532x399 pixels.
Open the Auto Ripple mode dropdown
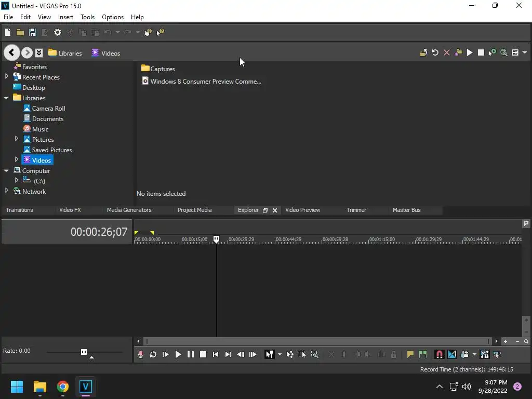474,354
